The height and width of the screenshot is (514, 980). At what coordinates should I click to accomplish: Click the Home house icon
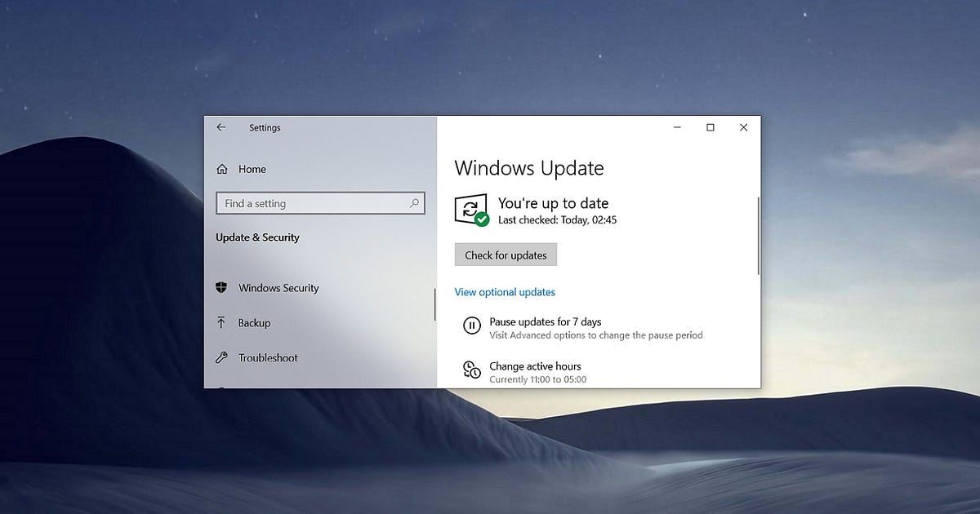[222, 169]
